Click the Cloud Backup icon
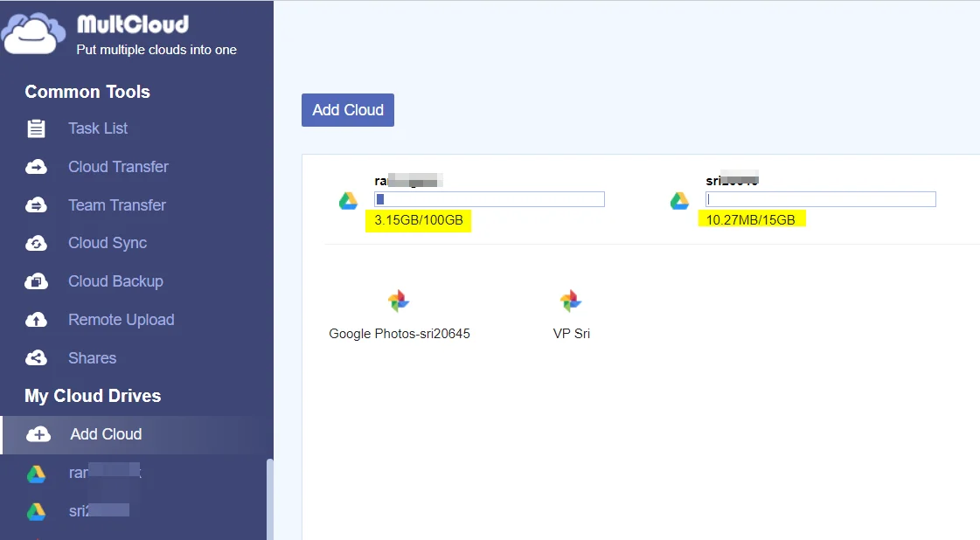This screenshot has width=980, height=540. (36, 281)
